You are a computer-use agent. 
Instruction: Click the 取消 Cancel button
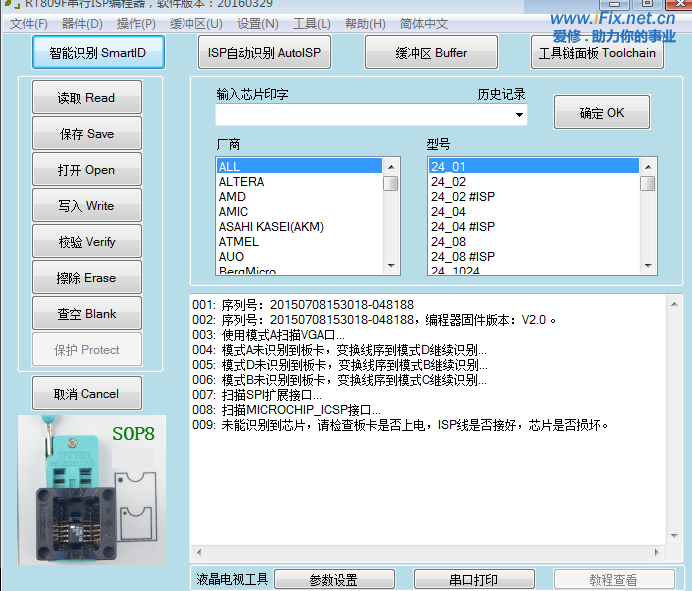(x=87, y=393)
